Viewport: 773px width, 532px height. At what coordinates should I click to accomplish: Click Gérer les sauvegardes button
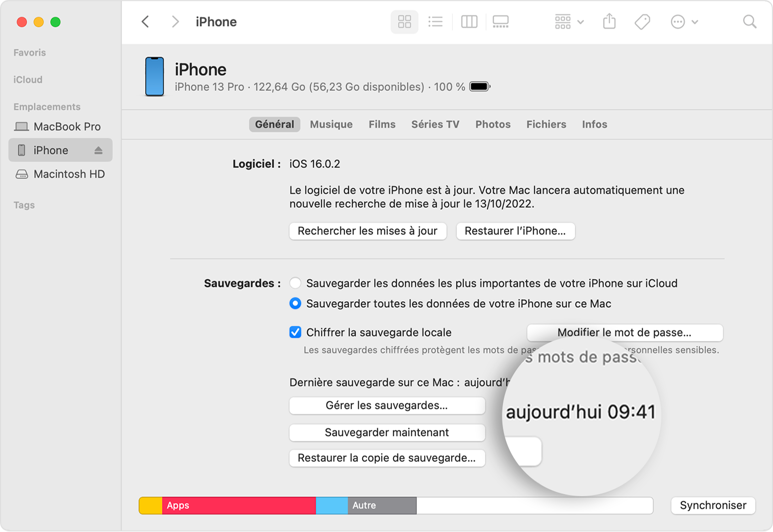tap(387, 405)
